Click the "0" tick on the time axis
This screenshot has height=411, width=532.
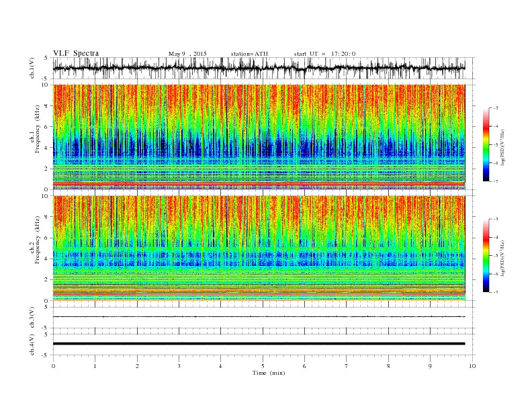point(53,366)
